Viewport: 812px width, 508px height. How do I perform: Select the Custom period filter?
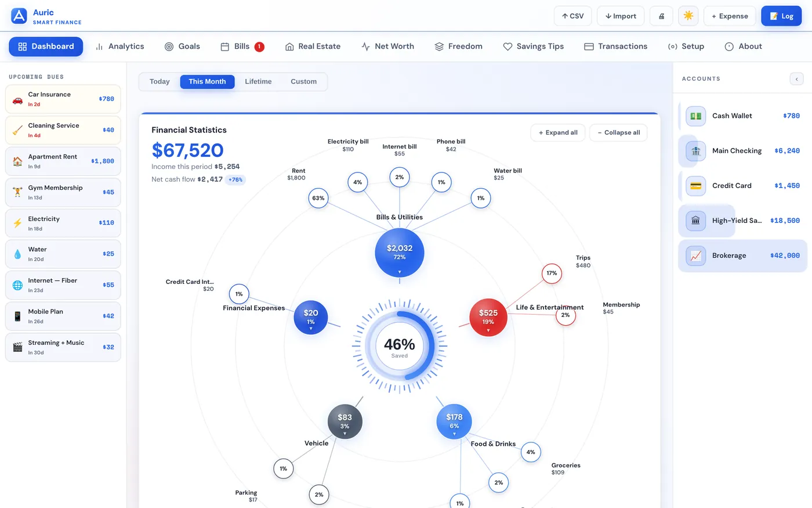(x=303, y=82)
